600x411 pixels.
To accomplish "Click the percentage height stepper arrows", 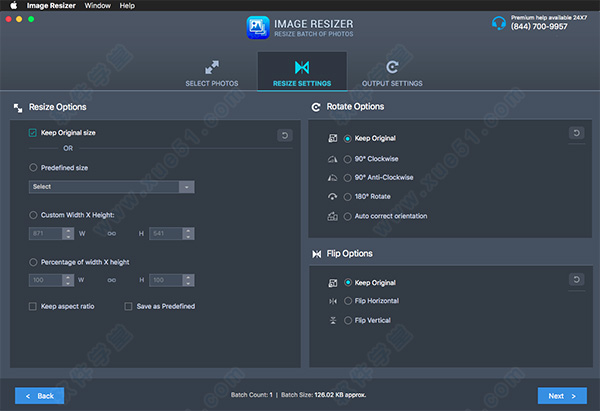I will 188,280.
